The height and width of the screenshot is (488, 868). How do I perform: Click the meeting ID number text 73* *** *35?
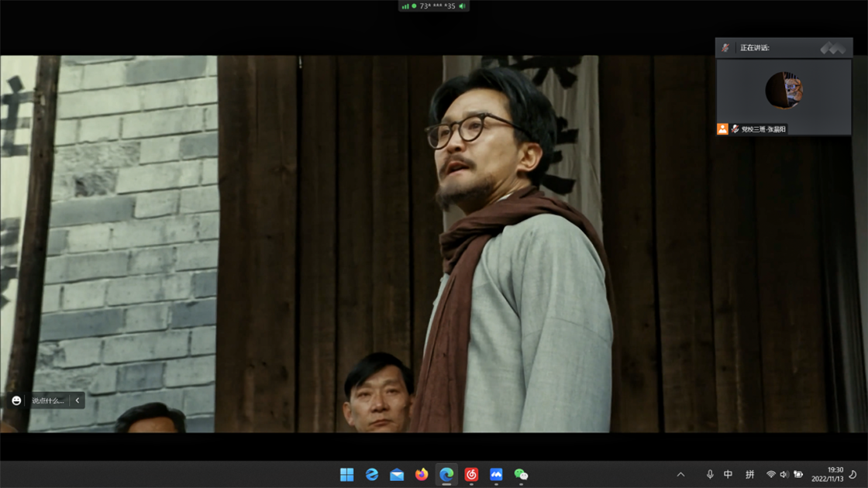[x=437, y=6]
